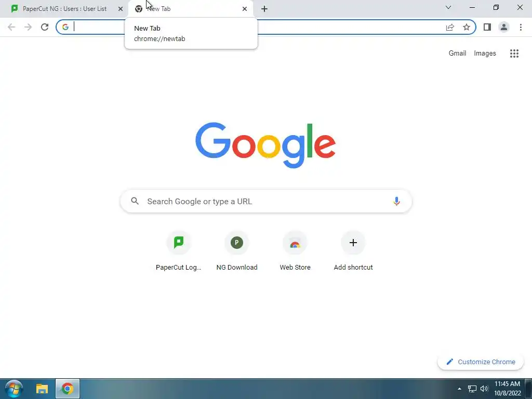Expand the tab search chevron
The height and width of the screenshot is (399, 532).
448,7
